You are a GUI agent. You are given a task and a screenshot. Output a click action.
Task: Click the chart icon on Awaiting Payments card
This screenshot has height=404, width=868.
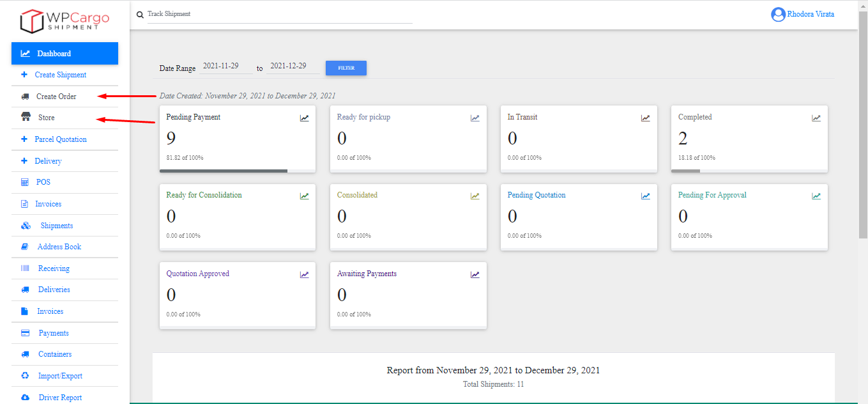click(x=475, y=275)
